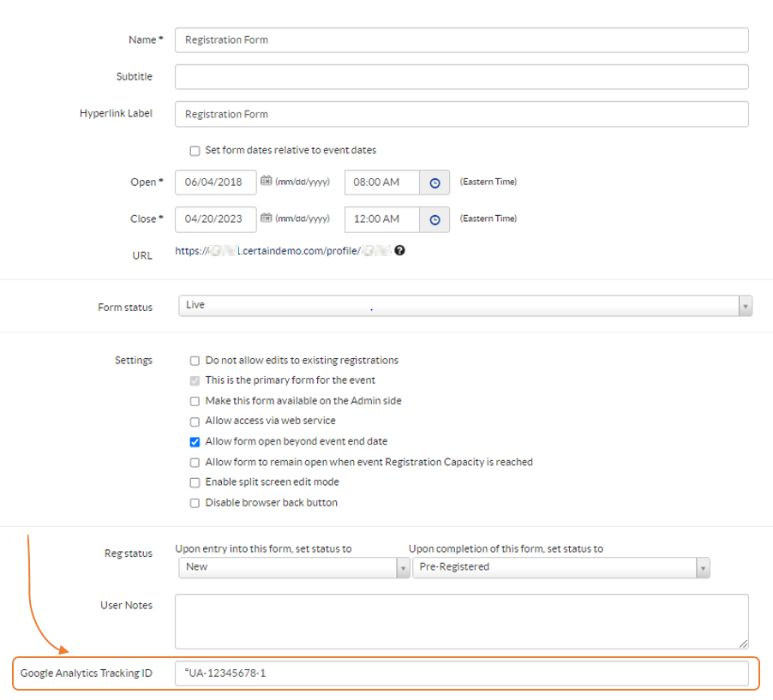Click the empty Subtitle field
The image size is (773, 700).
click(x=461, y=77)
